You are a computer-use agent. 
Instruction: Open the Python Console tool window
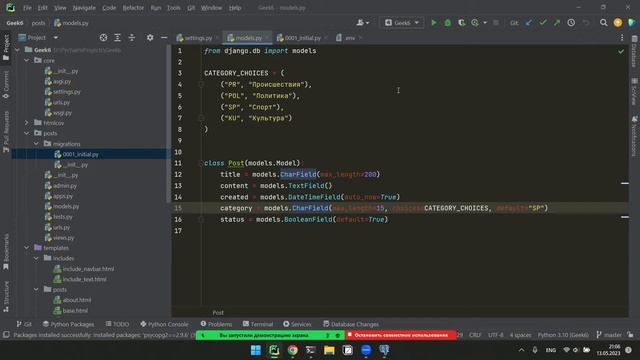click(x=164, y=324)
